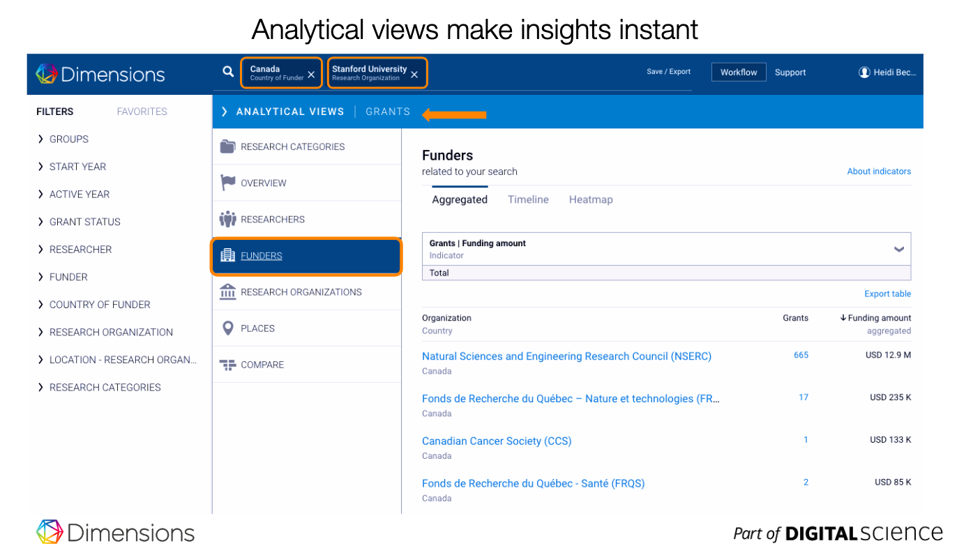Screen dimensions: 980x555
Task: Click the Heidi user account icon
Action: point(864,72)
